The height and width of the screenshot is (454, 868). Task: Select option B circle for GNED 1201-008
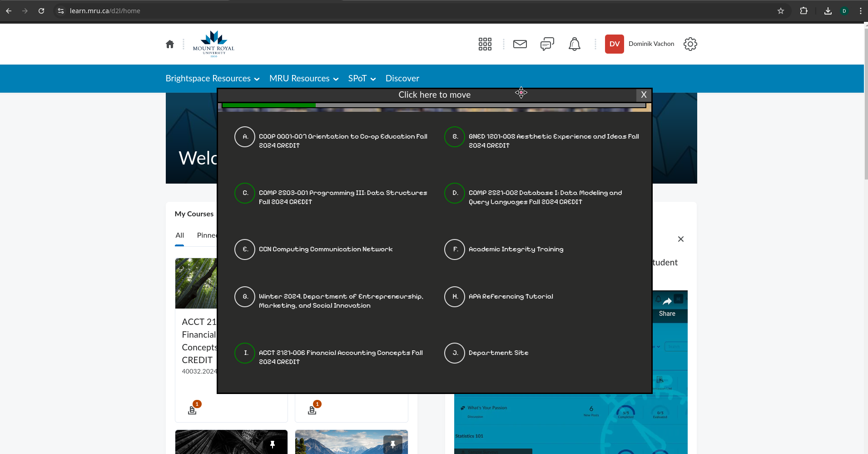point(455,137)
